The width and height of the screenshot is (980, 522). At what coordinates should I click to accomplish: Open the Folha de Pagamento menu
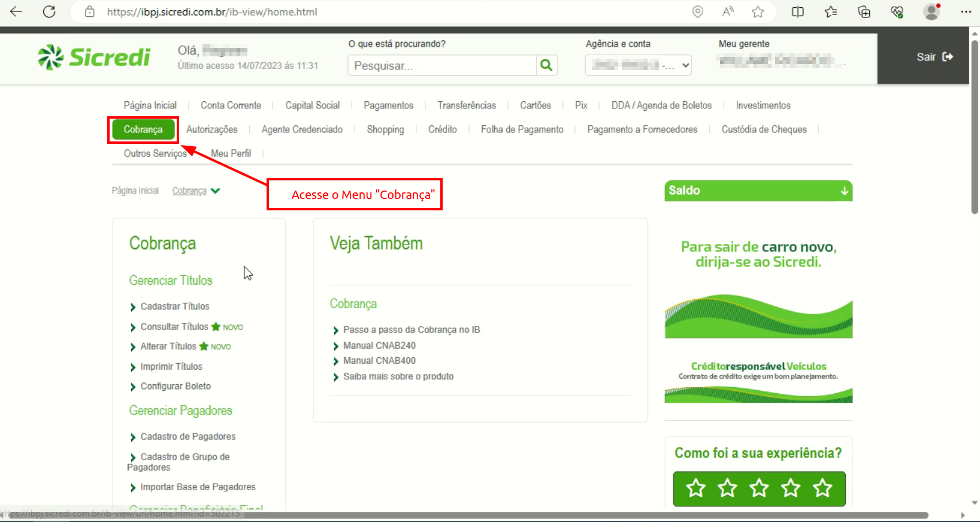[522, 129]
